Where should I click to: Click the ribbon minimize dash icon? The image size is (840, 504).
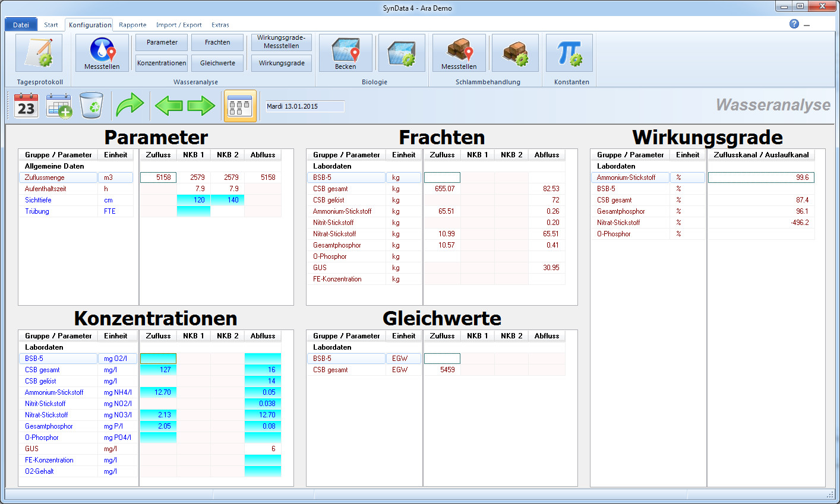807,26
